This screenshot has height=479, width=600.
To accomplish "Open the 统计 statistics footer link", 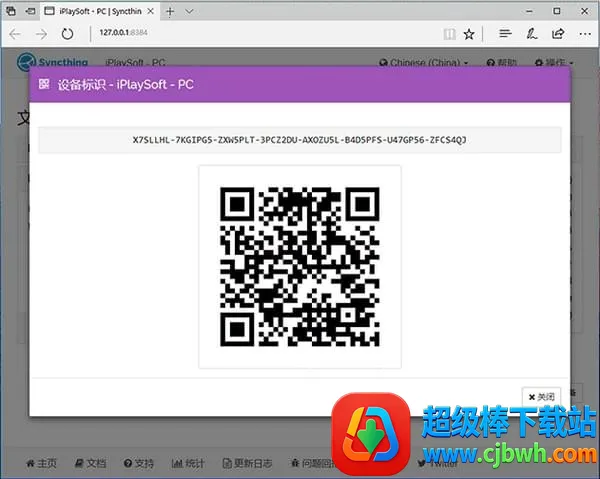I will coord(188,463).
